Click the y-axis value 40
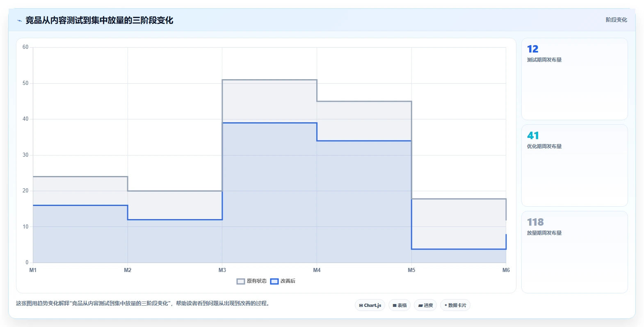Image resolution: width=644 pixels, height=327 pixels. click(25, 119)
